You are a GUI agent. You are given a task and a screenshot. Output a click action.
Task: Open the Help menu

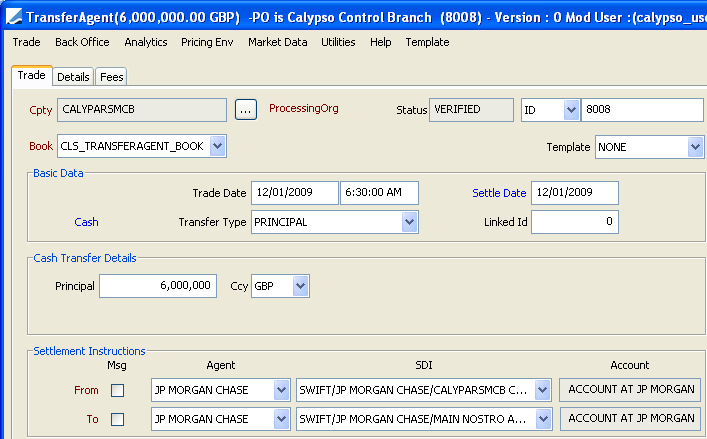click(x=381, y=42)
